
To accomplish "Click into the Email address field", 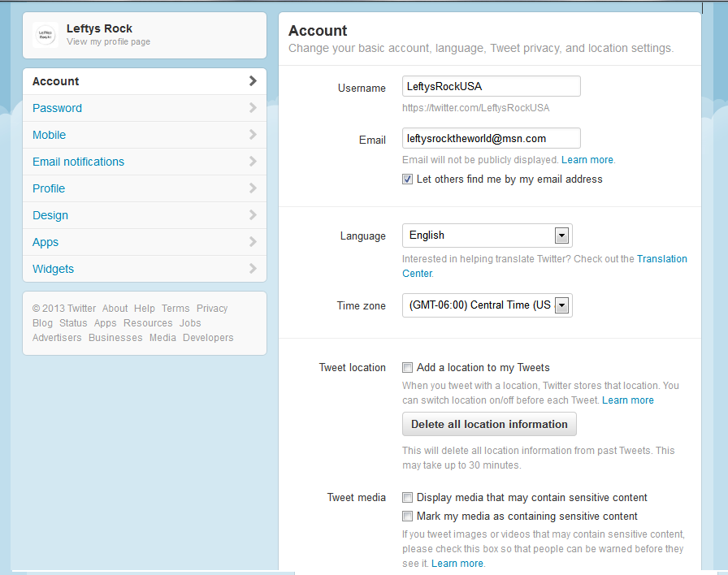I will (x=492, y=138).
